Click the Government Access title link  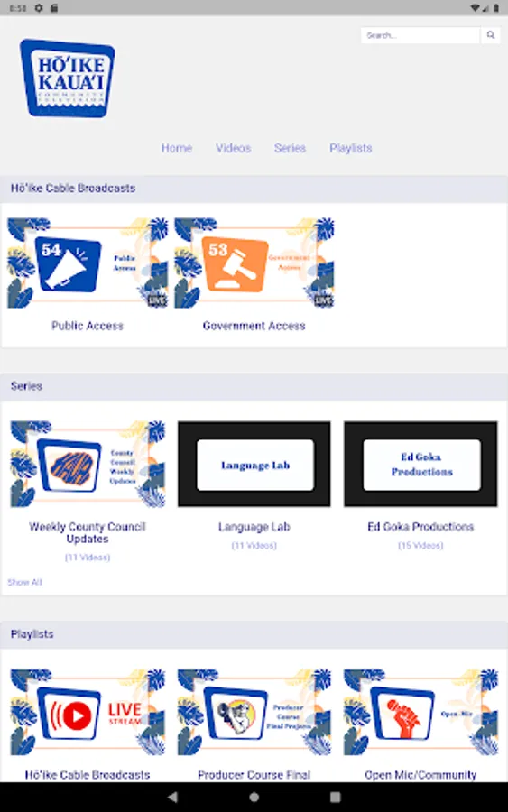pyautogui.click(x=254, y=326)
